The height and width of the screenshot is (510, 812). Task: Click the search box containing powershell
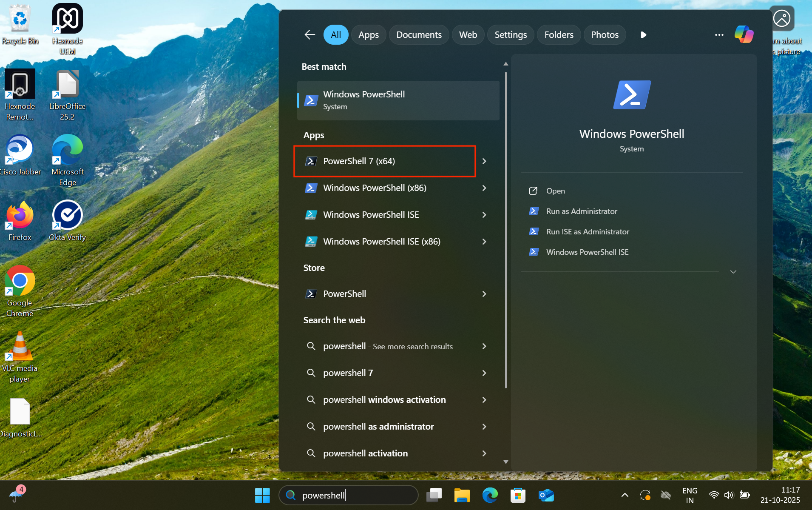click(349, 495)
